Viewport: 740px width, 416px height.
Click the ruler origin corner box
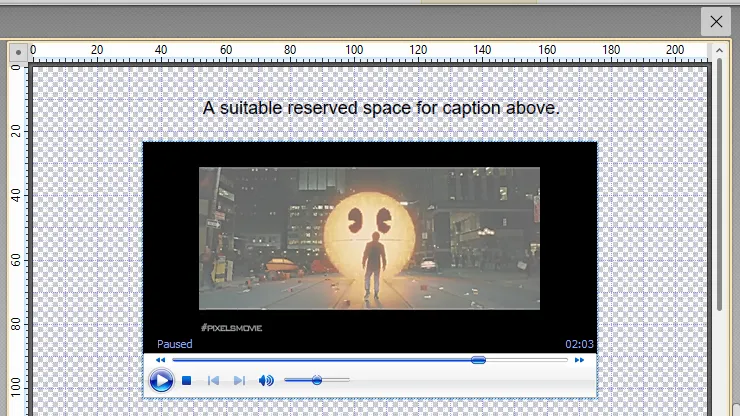point(17,52)
